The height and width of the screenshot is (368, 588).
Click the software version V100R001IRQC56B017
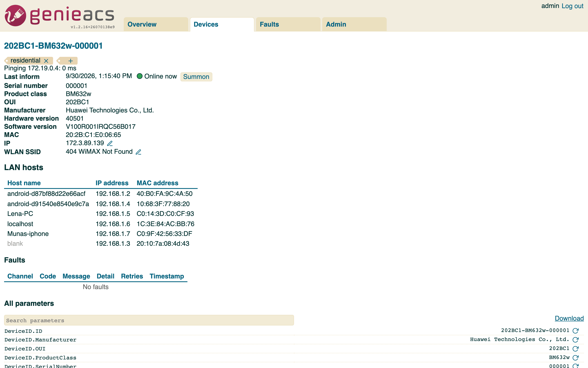[101, 127]
